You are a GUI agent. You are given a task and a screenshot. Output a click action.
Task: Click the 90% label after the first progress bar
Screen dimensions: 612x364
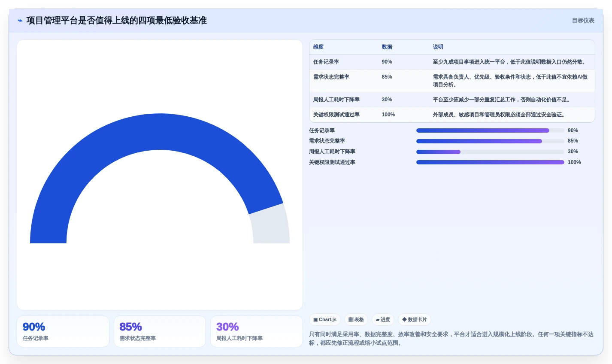point(573,130)
